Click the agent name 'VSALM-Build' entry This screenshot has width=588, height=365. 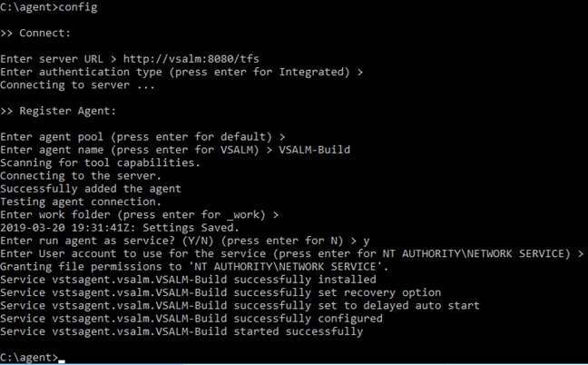tap(314, 150)
